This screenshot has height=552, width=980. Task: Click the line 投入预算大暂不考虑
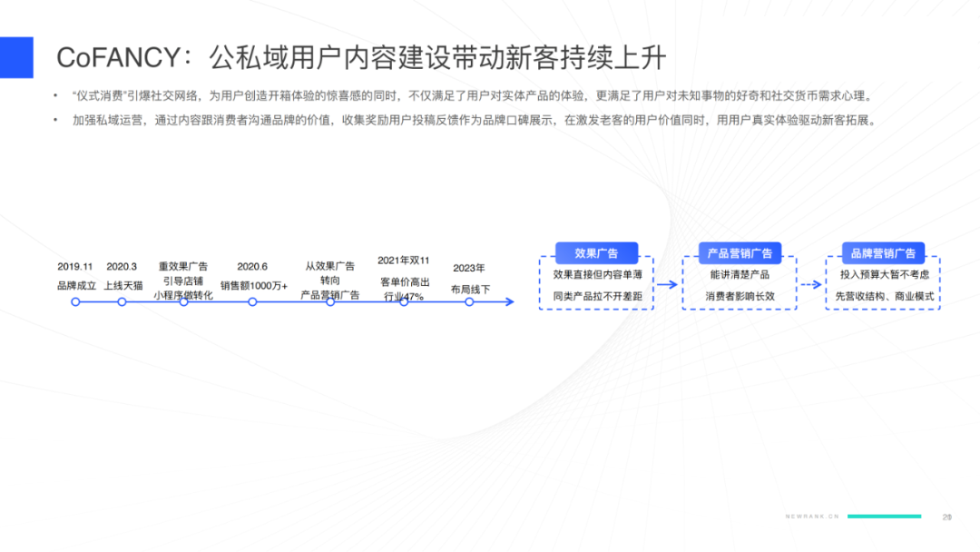tap(885, 274)
